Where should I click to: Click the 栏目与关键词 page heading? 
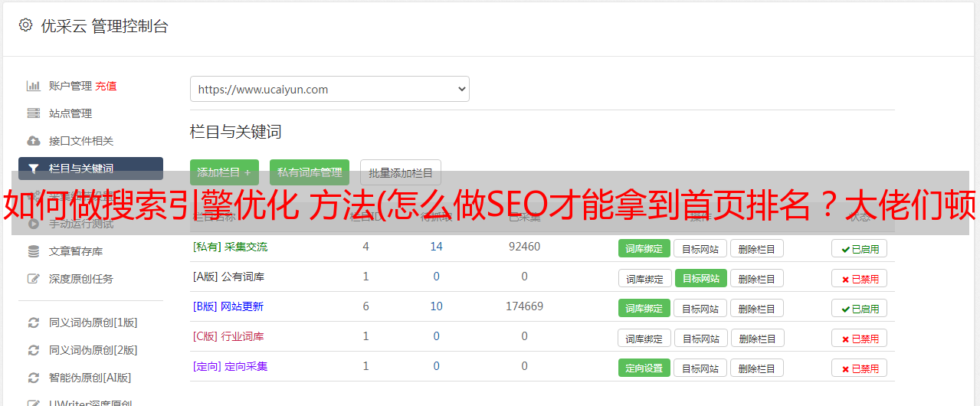235,132
